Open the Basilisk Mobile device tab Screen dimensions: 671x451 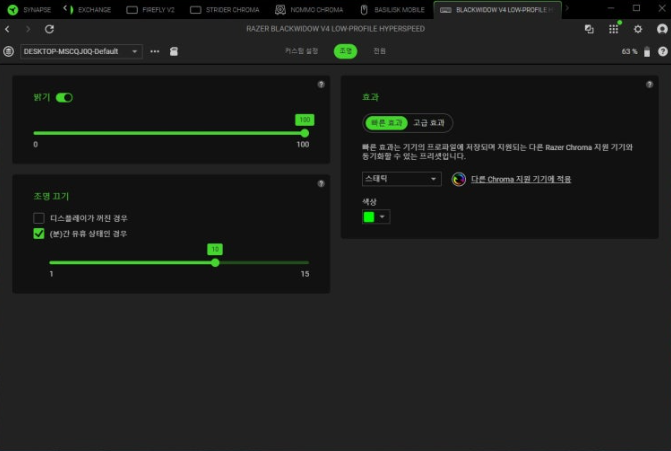[392, 9]
